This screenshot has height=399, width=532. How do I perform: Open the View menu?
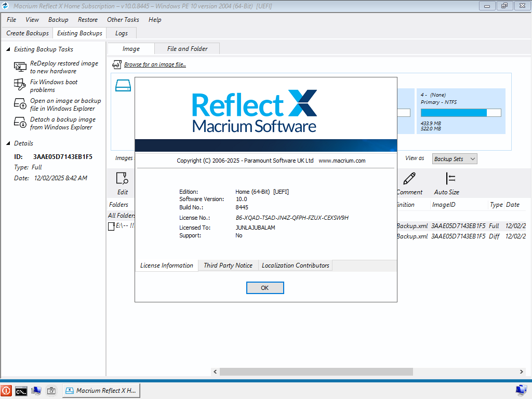coord(32,20)
